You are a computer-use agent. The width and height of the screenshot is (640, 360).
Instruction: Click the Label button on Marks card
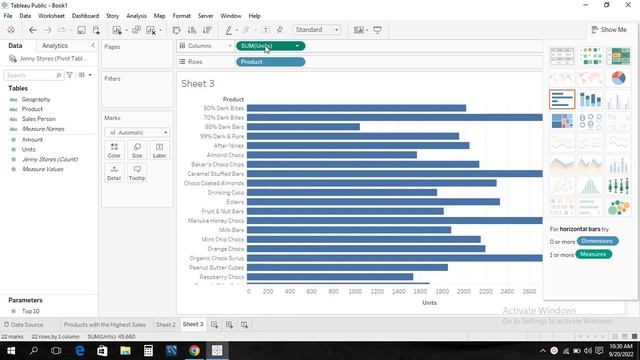pos(160,151)
